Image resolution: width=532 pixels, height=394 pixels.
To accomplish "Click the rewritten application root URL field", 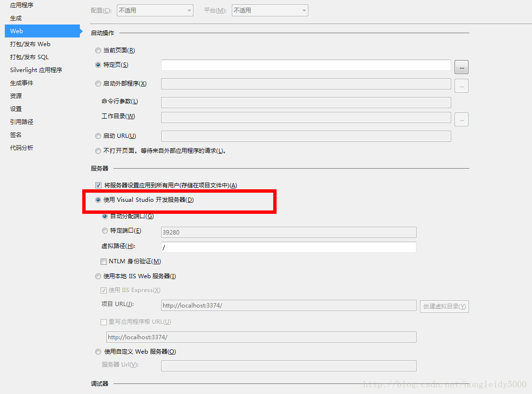I will [x=261, y=337].
